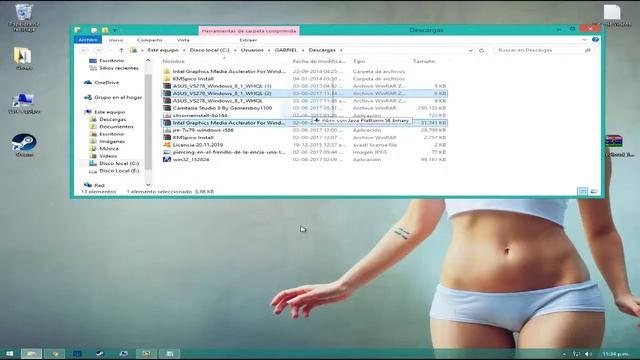Open the address bar history dropdown
Viewport: 640px width, 360px height.
pos(471,50)
